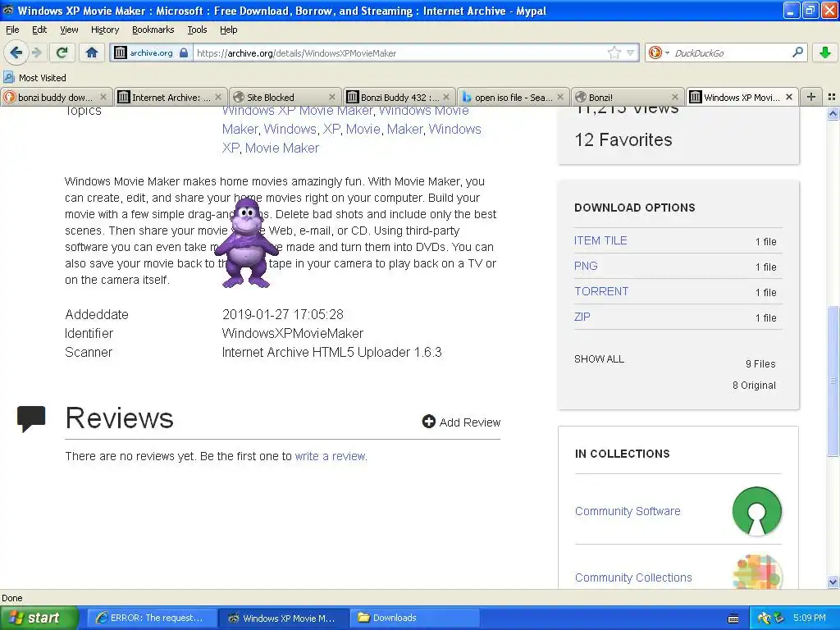Download the ZIP file
This screenshot has height=630, width=840.
coord(582,317)
